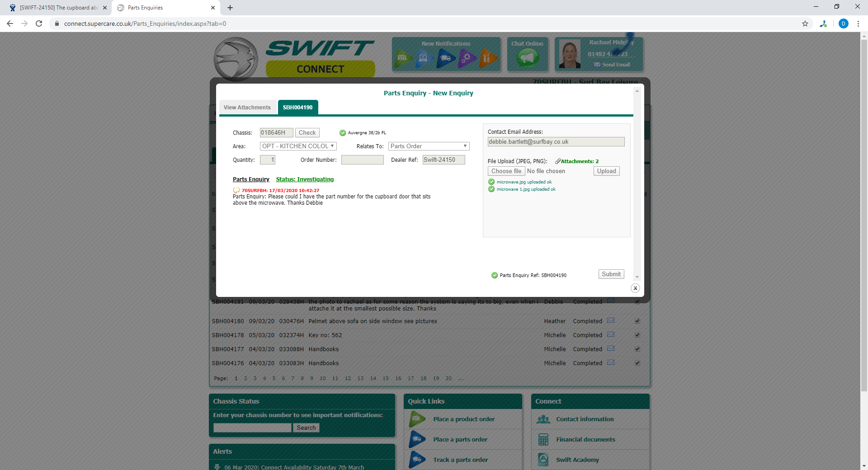The width and height of the screenshot is (868, 470).
Task: Toggle checkbox in the SBH004177 row
Action: click(x=637, y=349)
